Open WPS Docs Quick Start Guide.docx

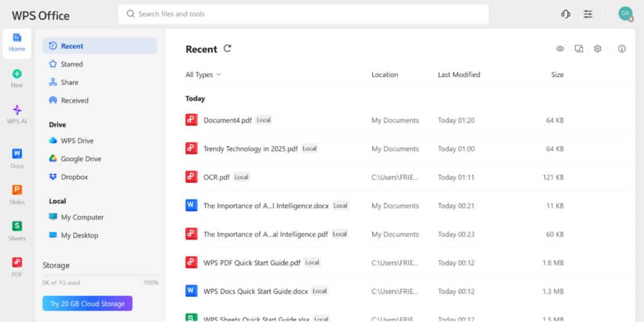256,291
